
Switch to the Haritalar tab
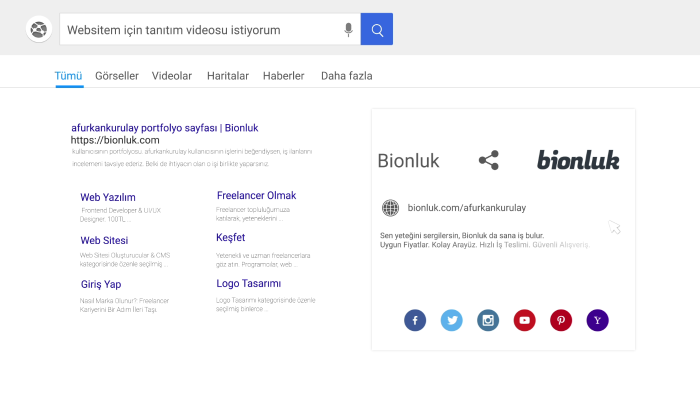[228, 76]
